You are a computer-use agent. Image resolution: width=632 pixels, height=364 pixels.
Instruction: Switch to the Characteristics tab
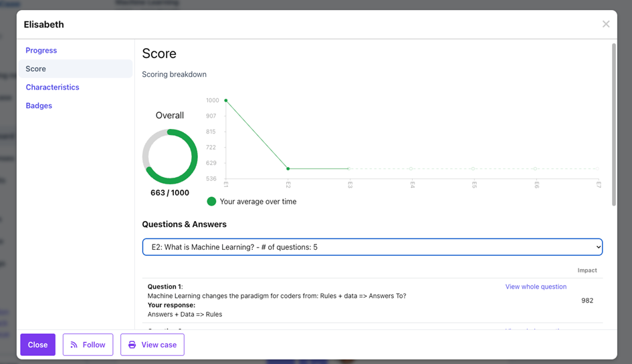tap(52, 87)
